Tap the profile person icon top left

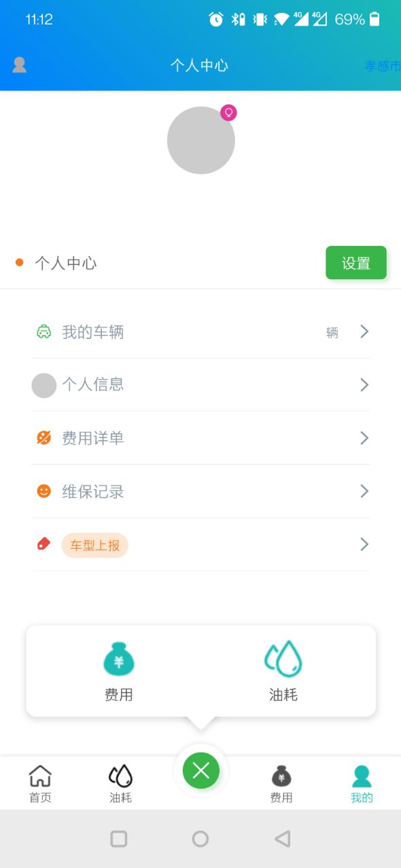tap(19, 65)
